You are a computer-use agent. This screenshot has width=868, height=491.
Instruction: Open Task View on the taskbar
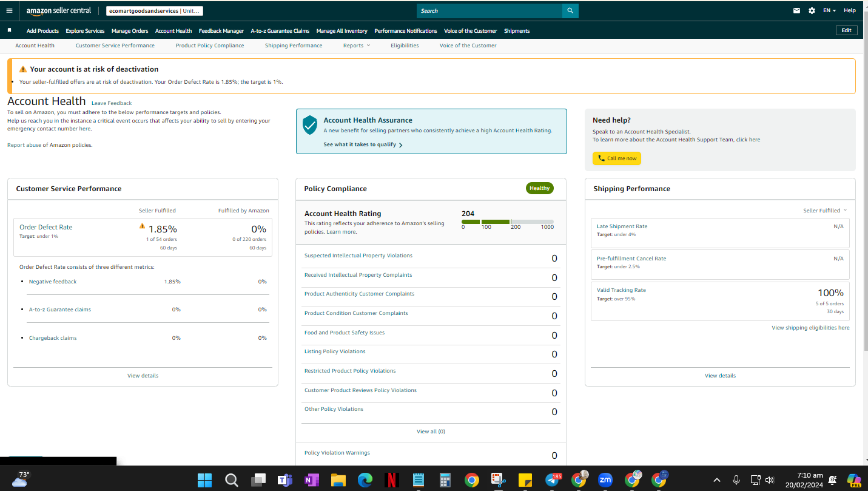click(258, 480)
